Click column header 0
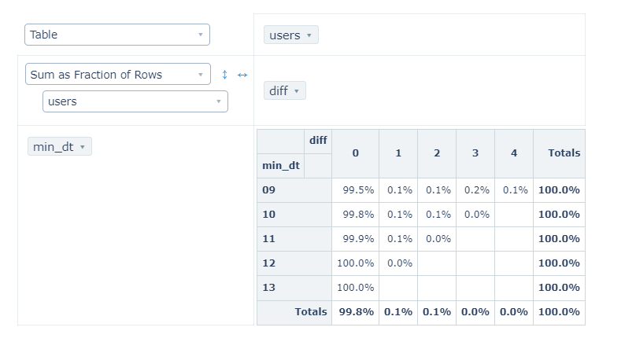Image resolution: width=636 pixels, height=364 pixels. pyautogui.click(x=355, y=153)
